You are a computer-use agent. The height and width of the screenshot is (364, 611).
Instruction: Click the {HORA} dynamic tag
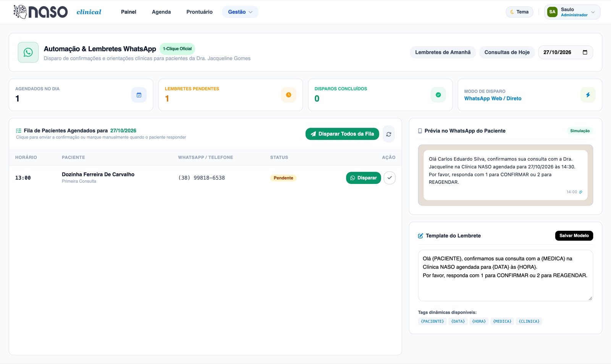click(479, 321)
